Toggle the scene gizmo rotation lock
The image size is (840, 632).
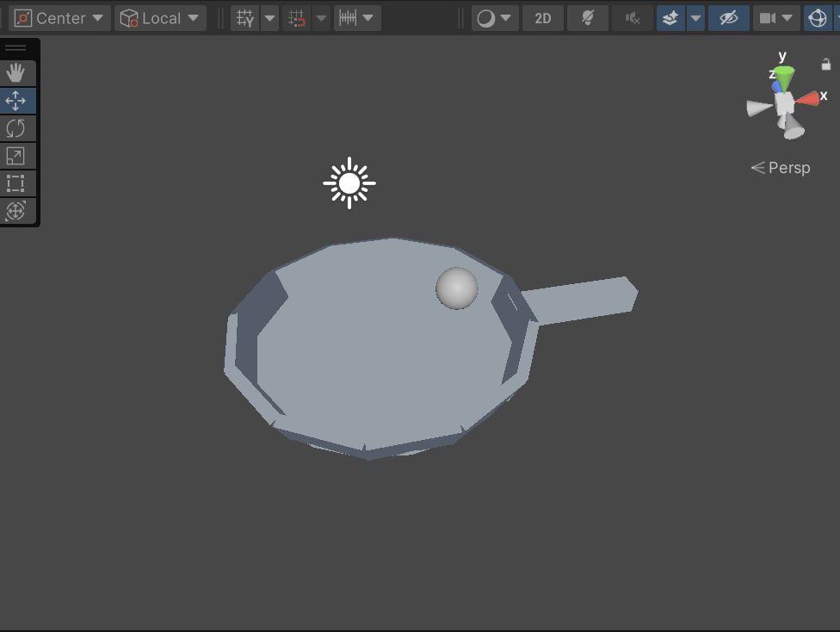click(x=826, y=65)
